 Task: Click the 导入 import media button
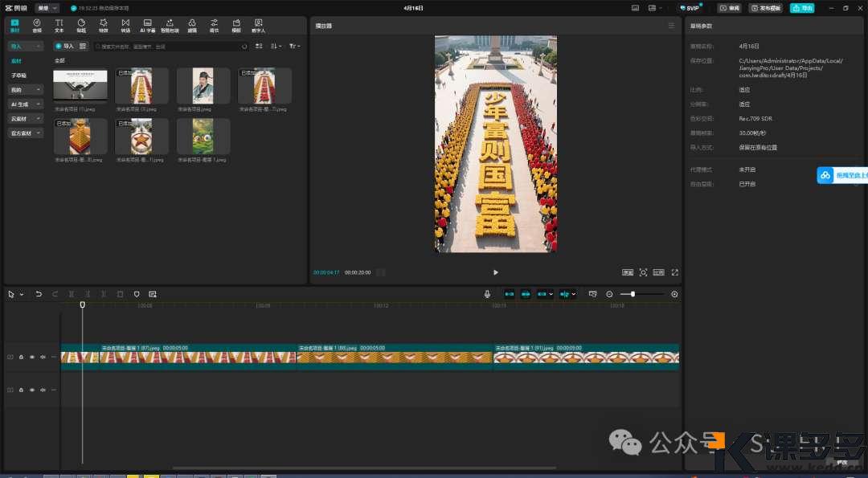click(64, 47)
